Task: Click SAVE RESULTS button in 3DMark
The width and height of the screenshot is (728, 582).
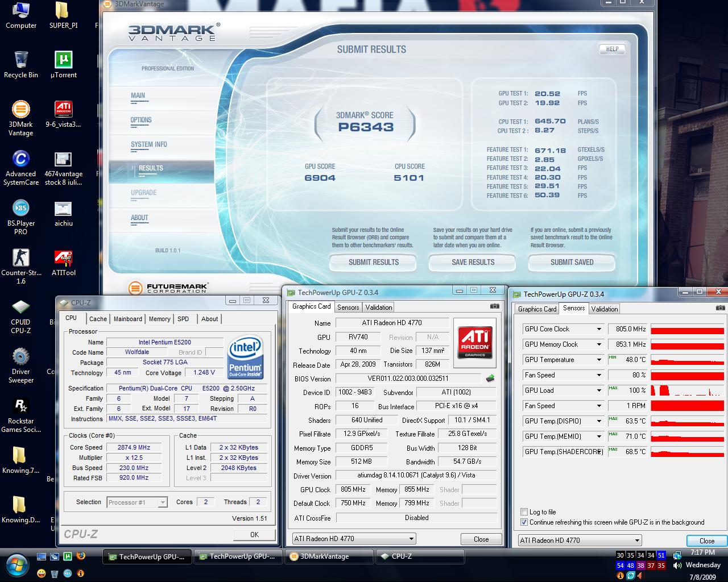Action: [473, 262]
